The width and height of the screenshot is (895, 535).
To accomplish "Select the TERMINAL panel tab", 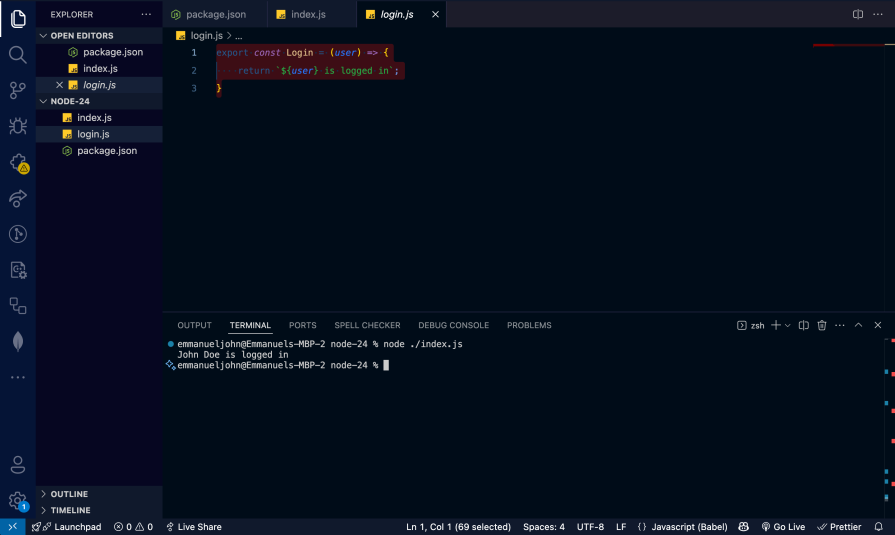I will (250, 325).
